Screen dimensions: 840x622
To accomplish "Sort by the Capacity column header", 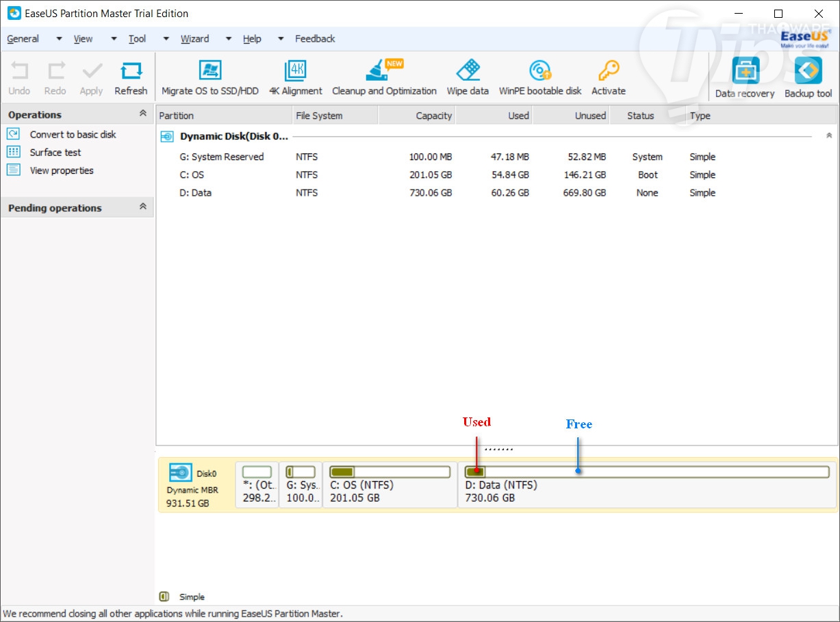I will tap(417, 116).
